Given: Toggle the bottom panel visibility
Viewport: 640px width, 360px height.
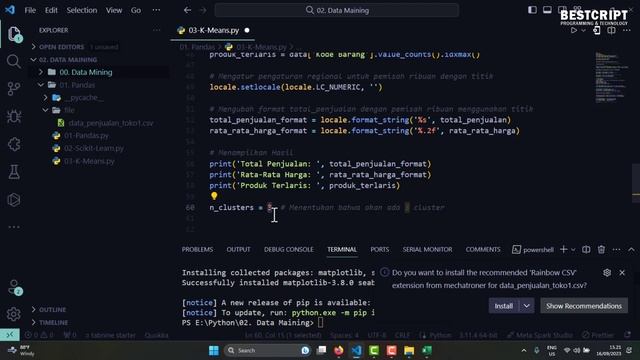Looking at the screenshot, I should (547, 10).
